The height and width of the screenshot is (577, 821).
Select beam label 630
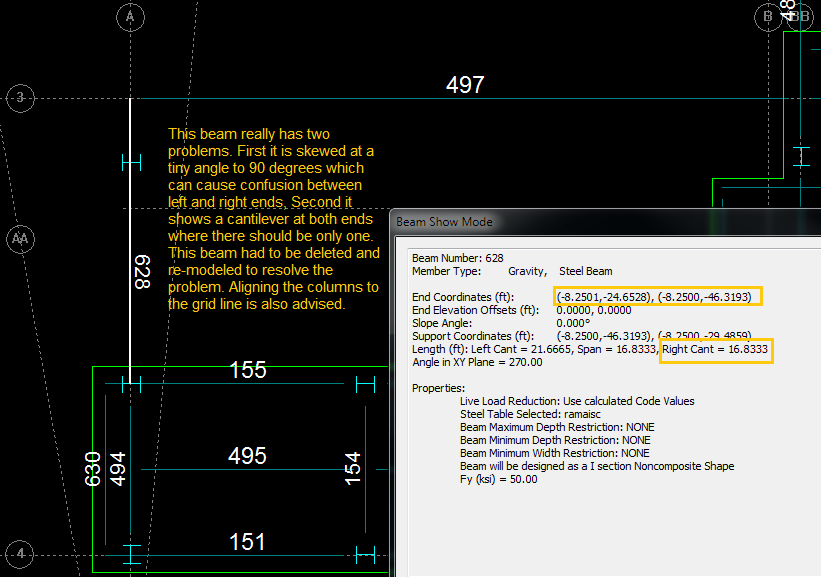92,467
